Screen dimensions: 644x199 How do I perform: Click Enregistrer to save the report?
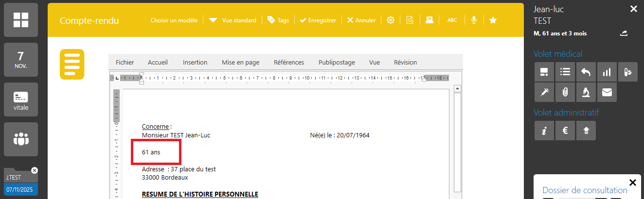coord(318,20)
